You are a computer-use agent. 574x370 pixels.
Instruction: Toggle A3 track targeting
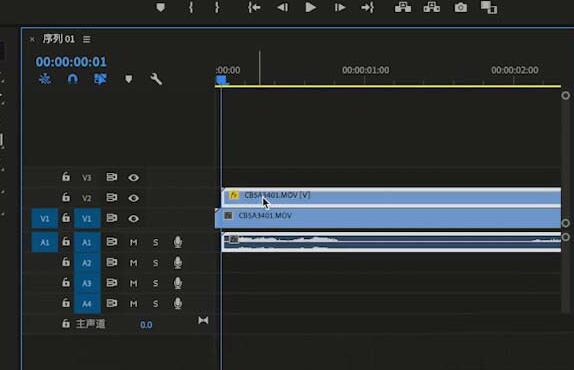(x=87, y=283)
